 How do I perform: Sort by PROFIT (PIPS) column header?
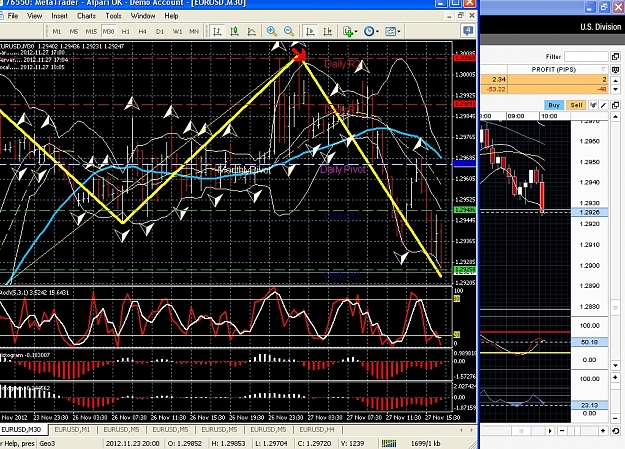tap(554, 69)
